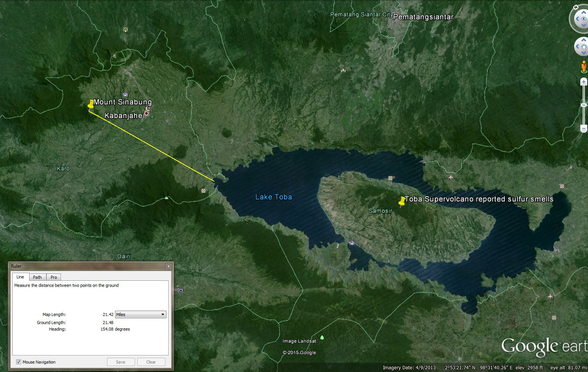
Task: Click the zoom in plus button
Action: pos(583,82)
